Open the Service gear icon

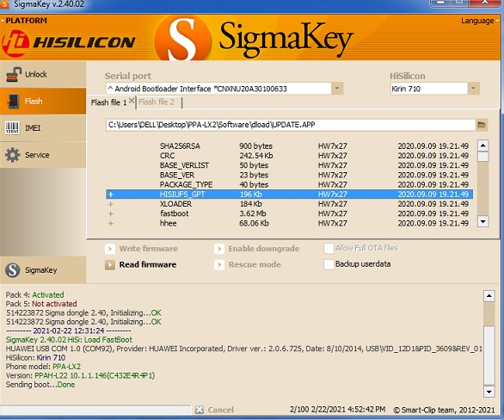(13, 155)
